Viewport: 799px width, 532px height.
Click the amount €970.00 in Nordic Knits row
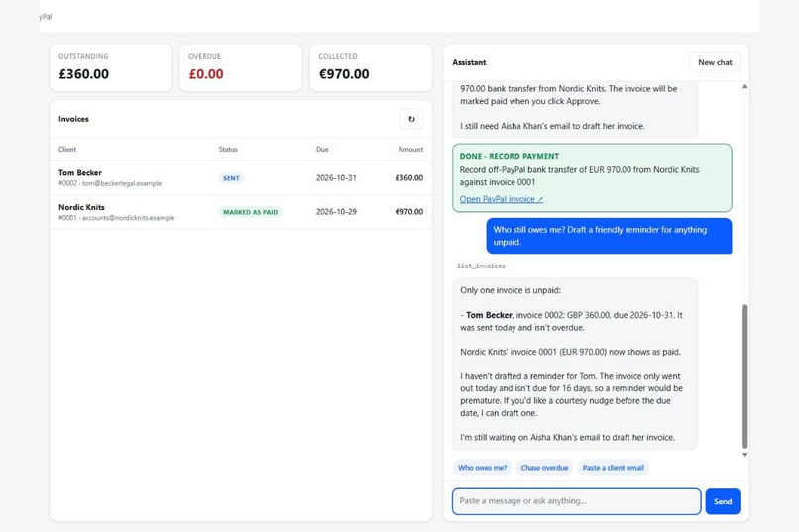coord(409,212)
